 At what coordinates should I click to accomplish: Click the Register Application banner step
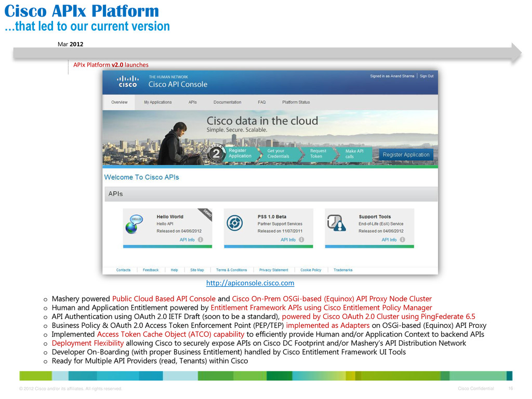(242, 153)
